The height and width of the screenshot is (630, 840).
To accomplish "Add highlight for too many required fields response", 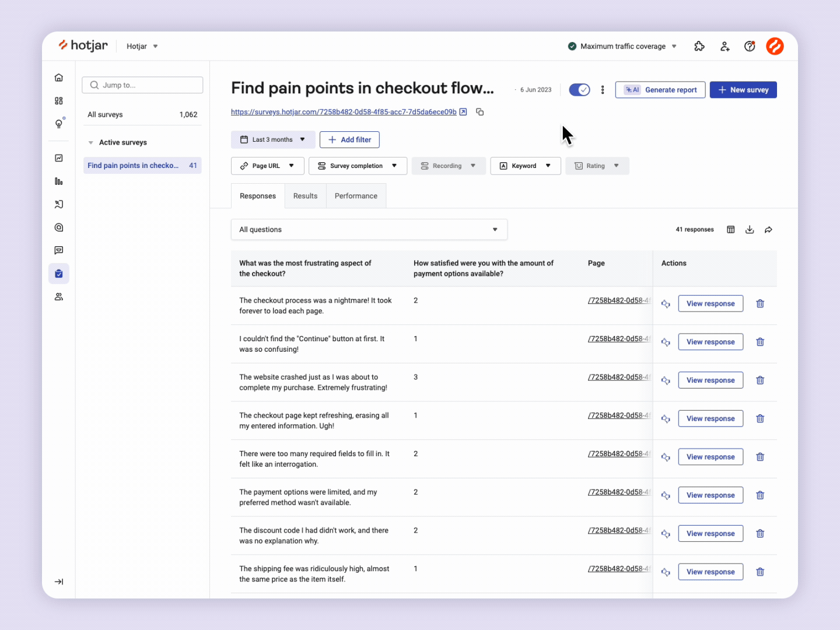I will pyautogui.click(x=666, y=457).
